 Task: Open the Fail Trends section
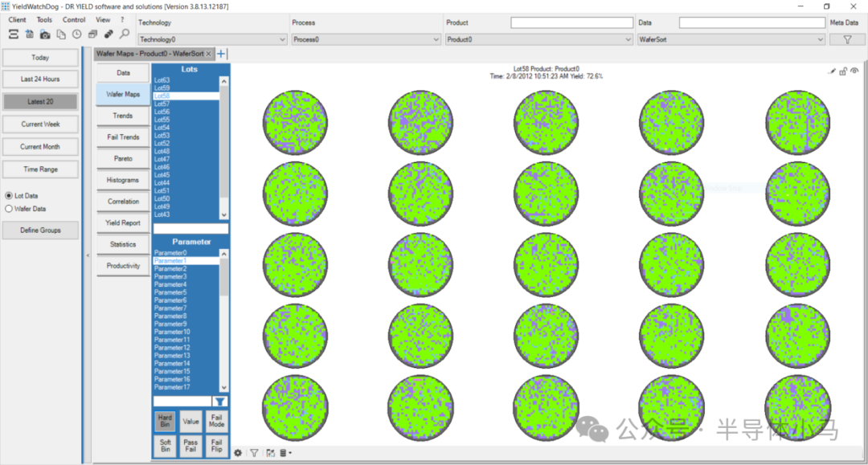123,137
